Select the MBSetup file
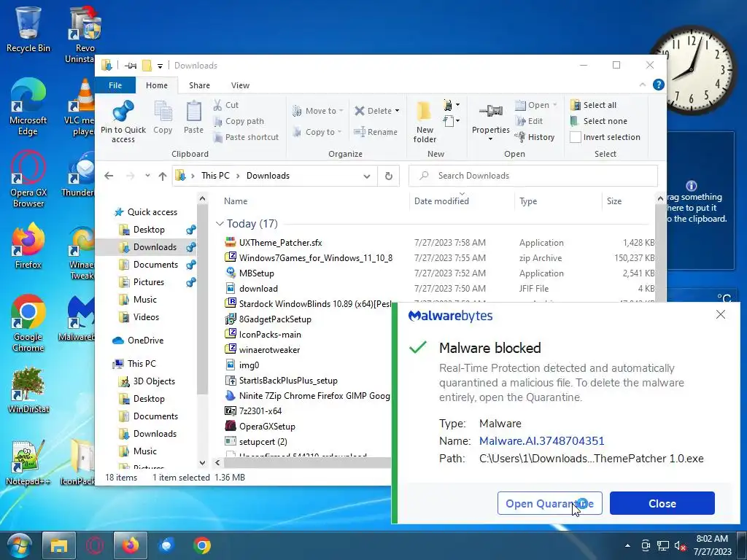 (256, 273)
